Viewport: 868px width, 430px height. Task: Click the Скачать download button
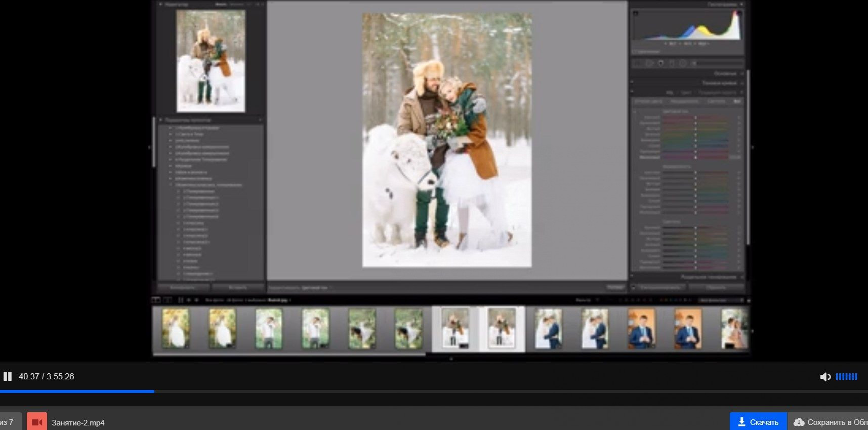758,422
